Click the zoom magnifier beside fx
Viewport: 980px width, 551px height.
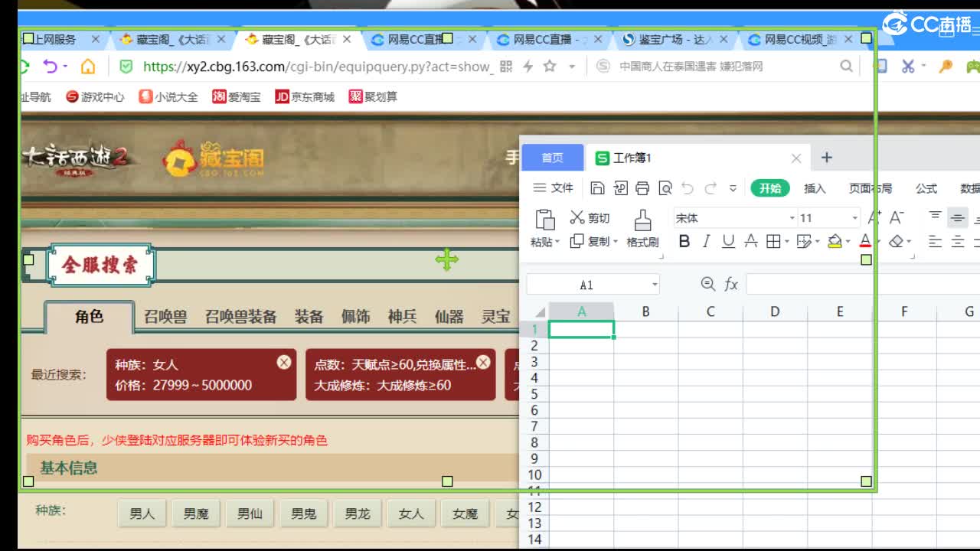[707, 285]
